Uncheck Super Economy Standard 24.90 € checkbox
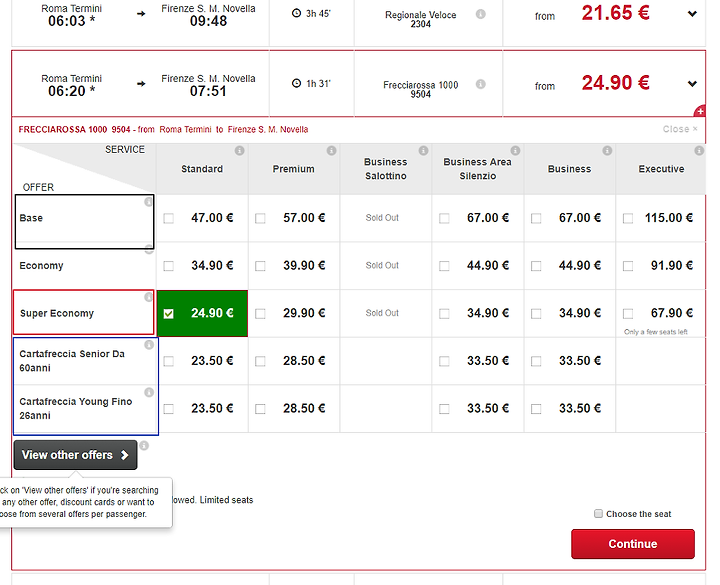This screenshot has height=585, width=720. pyautogui.click(x=169, y=314)
